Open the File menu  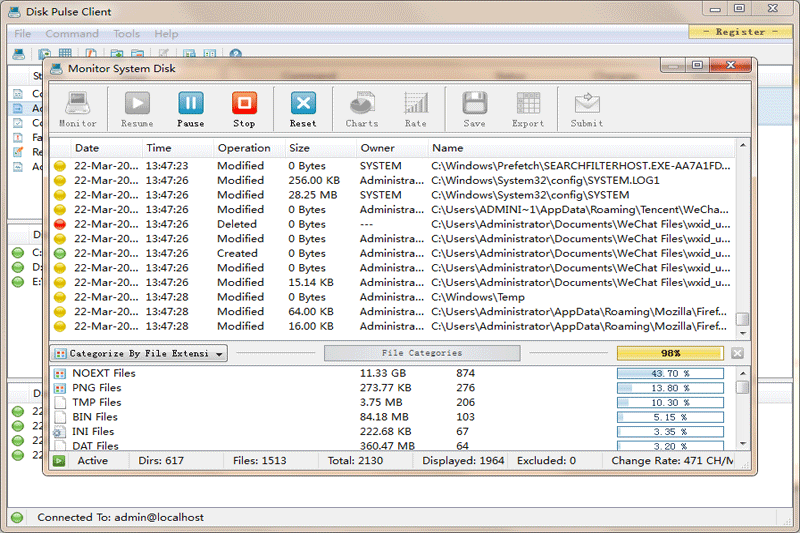coord(22,34)
